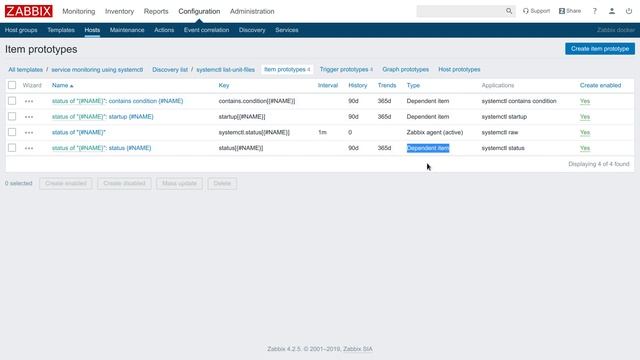Click Zabbix agent (active) type cell
The image size is (640, 360).
(x=435, y=132)
